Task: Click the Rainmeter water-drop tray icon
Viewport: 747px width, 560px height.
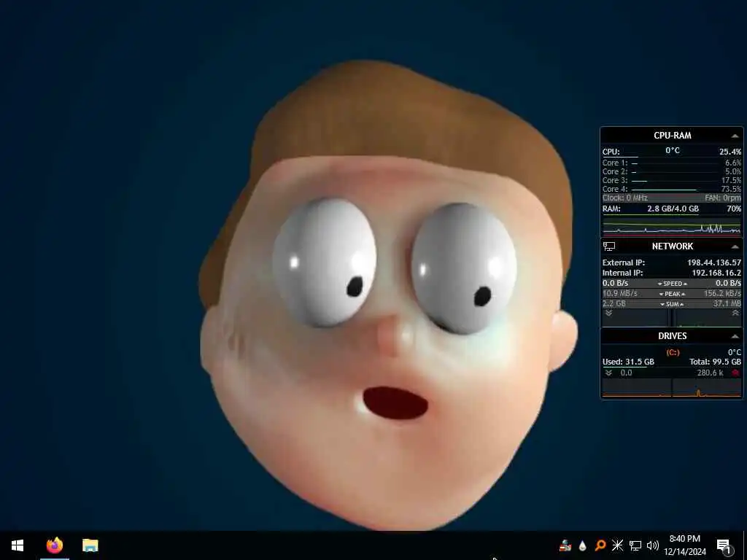Action: pyautogui.click(x=582, y=545)
